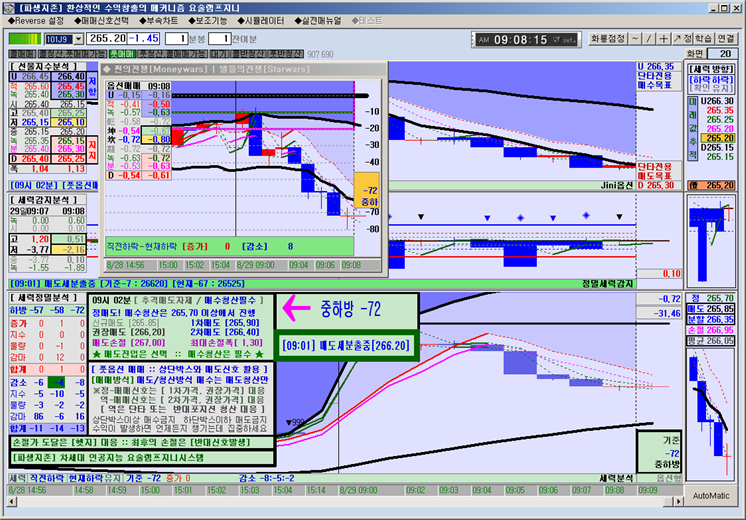Open the 시뮬레이터 menu
The width and height of the screenshot is (746, 520).
click(x=261, y=21)
